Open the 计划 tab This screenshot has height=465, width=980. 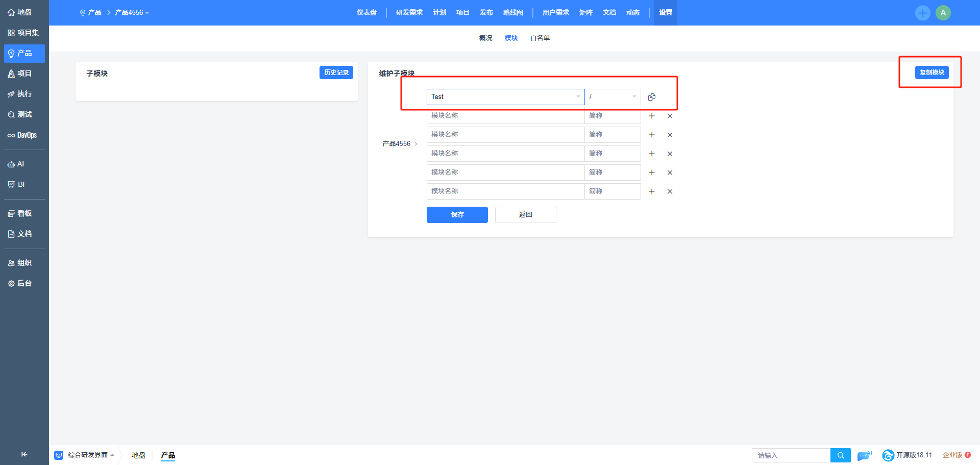point(439,13)
